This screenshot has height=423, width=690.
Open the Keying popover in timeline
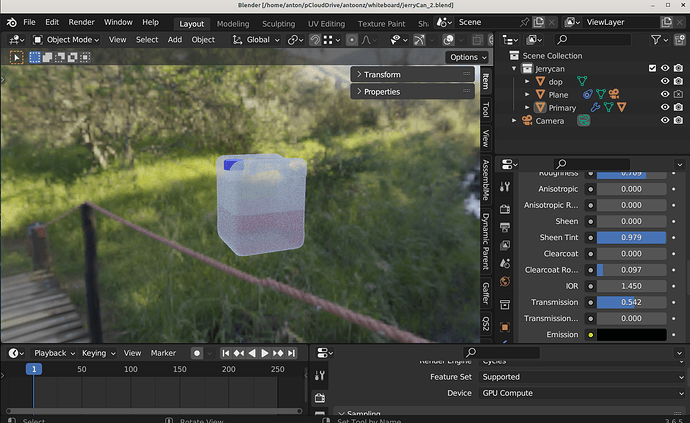(x=98, y=353)
